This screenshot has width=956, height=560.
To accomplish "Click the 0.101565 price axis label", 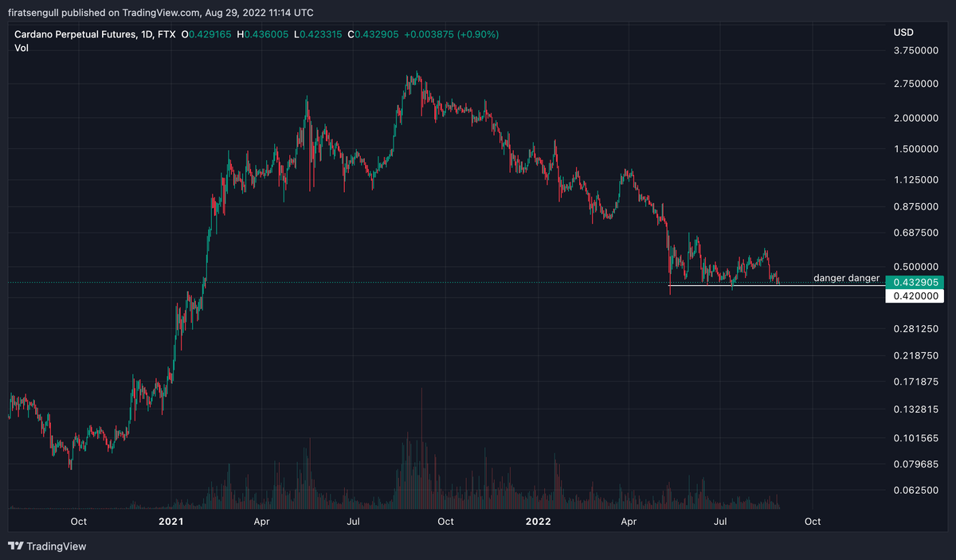I will [916, 438].
